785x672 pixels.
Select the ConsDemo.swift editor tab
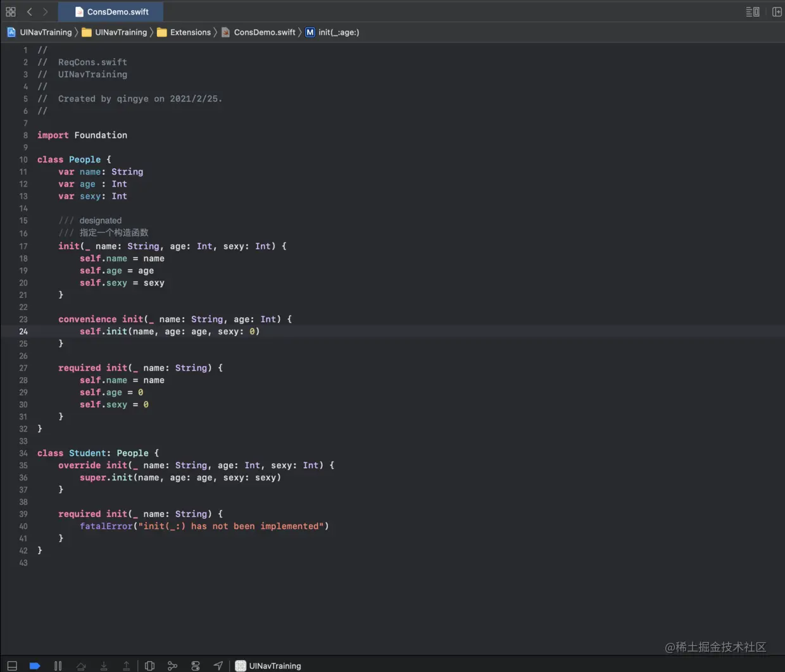[111, 11]
